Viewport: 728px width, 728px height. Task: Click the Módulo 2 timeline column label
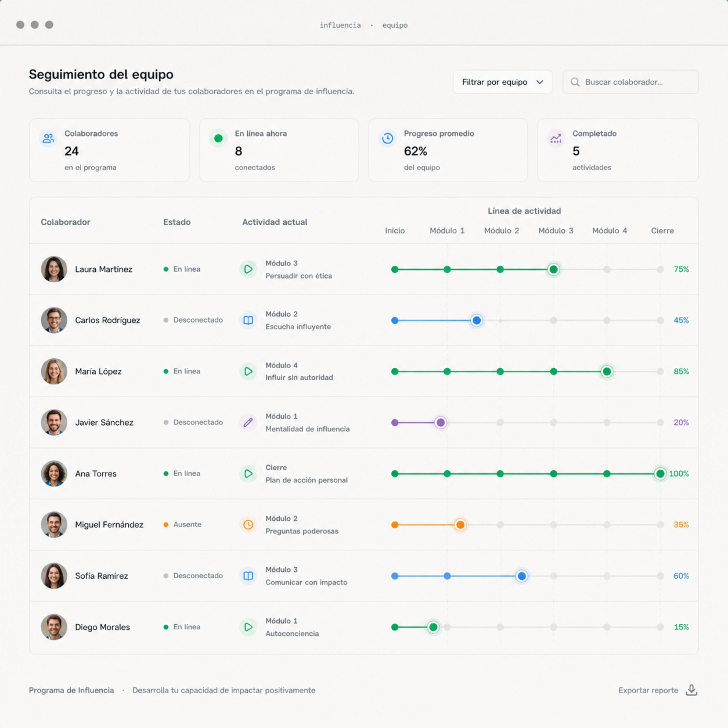point(502,231)
